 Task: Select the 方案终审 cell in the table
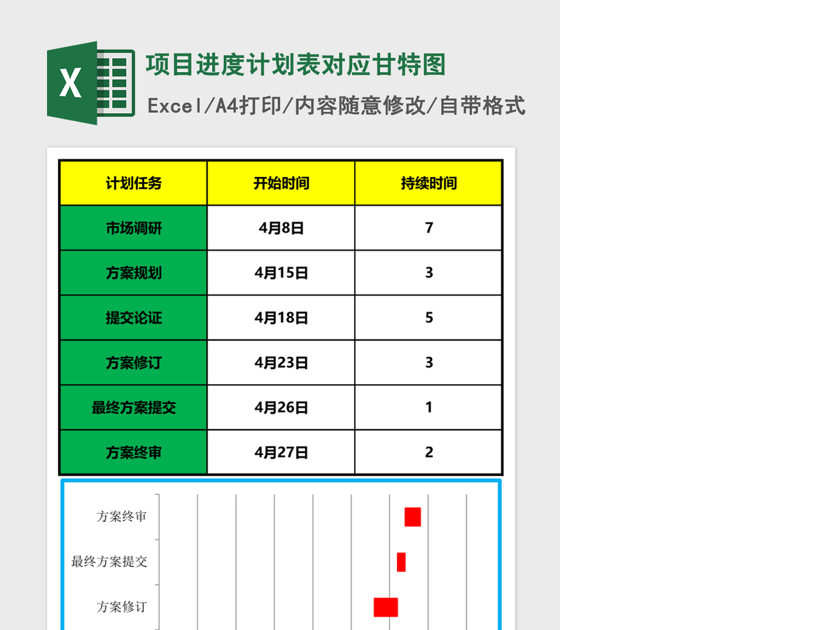click(x=134, y=452)
